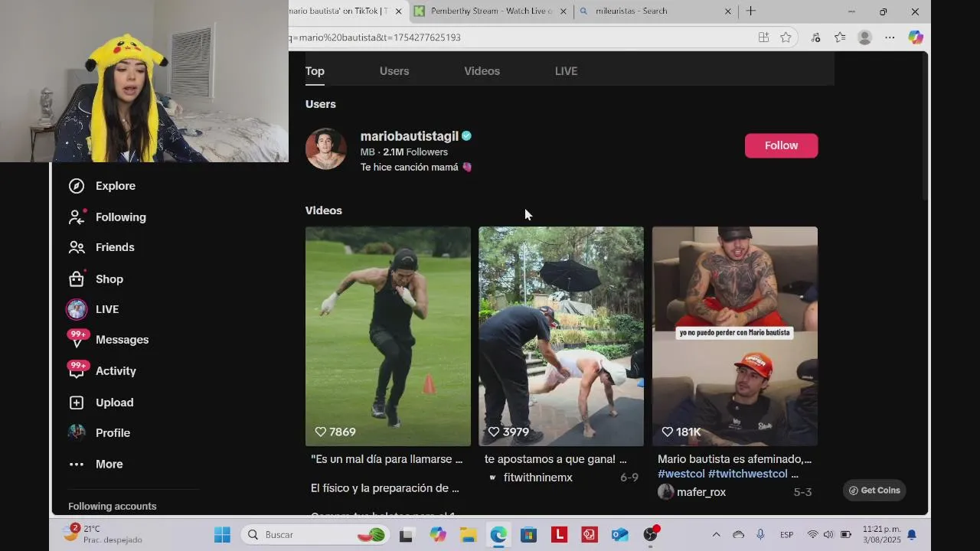The image size is (980, 551).
Task: Open the notification bell in the tray
Action: (x=912, y=535)
